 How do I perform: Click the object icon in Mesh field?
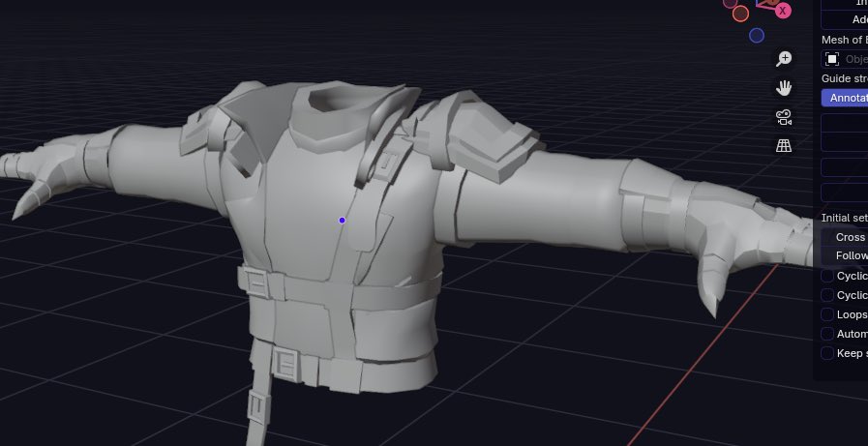click(832, 59)
